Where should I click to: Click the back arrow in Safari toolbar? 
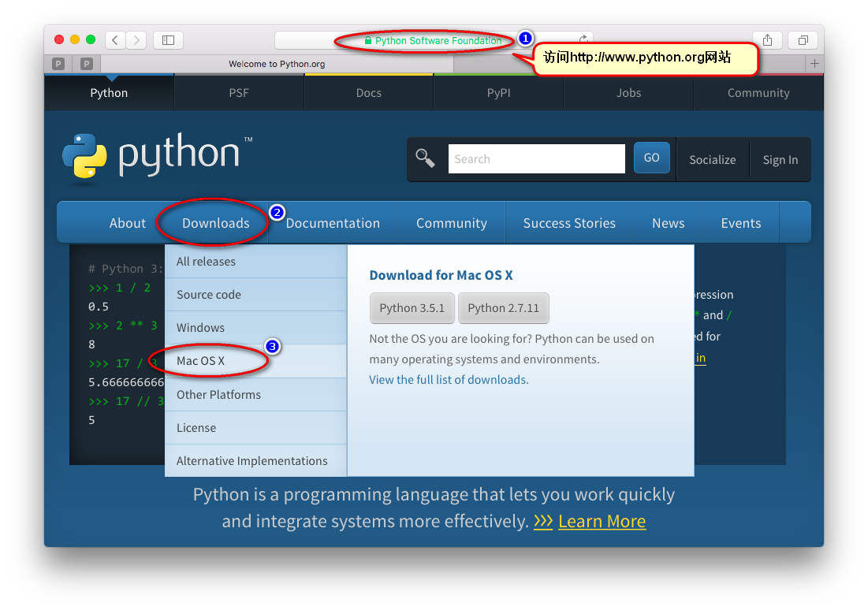pos(114,39)
